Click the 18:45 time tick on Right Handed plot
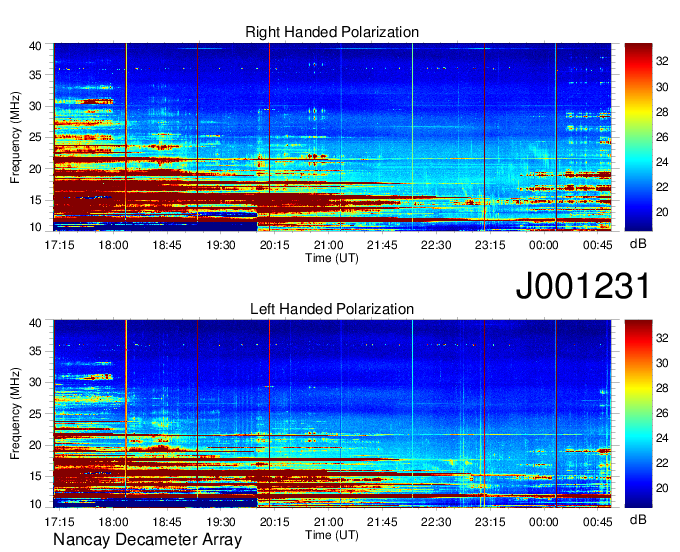 [167, 245]
